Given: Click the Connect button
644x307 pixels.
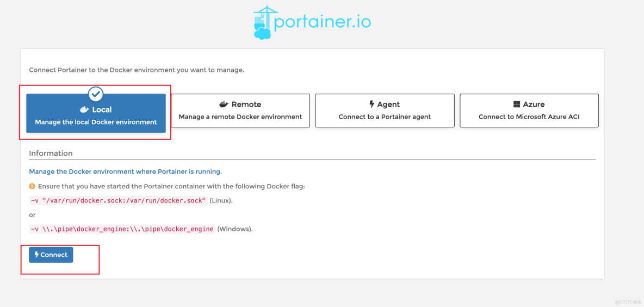Looking at the screenshot, I should [51, 255].
